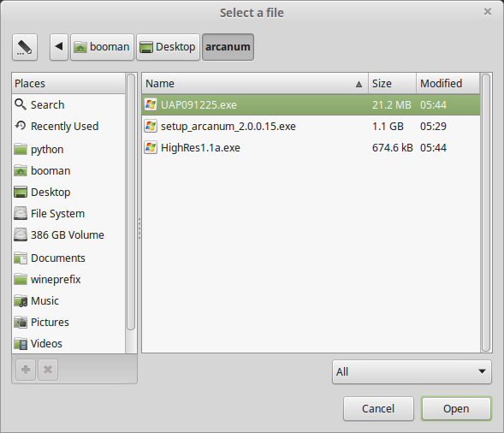
Task: Open the 386 GB Volume drive
Action: click(68, 235)
